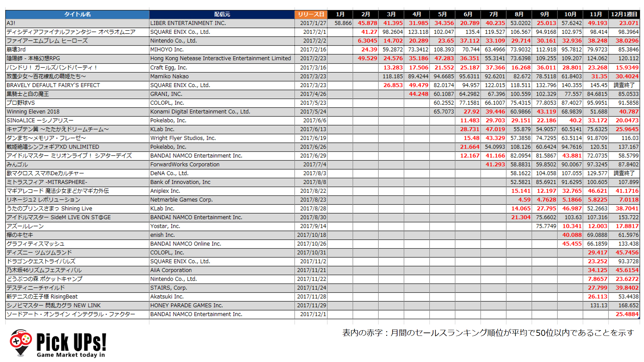
Task: Click the red 4.59 August value
Action: pos(519,200)
